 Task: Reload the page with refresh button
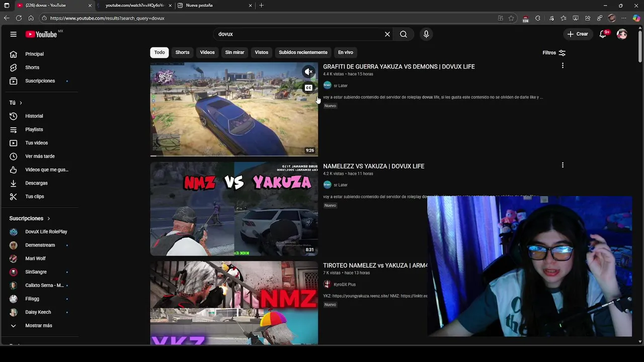click(x=19, y=18)
